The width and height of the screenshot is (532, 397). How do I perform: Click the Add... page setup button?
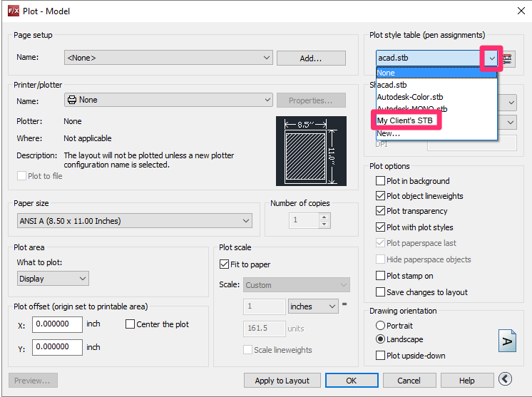click(x=311, y=58)
